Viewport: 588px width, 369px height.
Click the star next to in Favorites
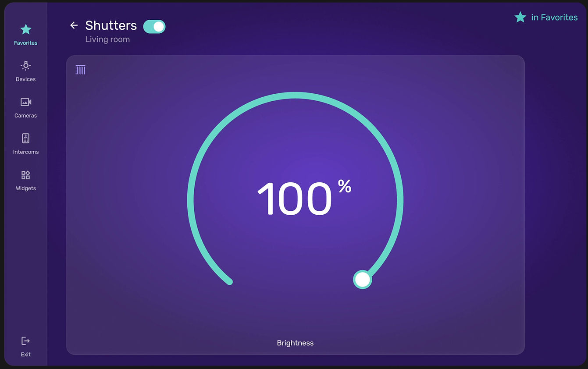click(520, 17)
